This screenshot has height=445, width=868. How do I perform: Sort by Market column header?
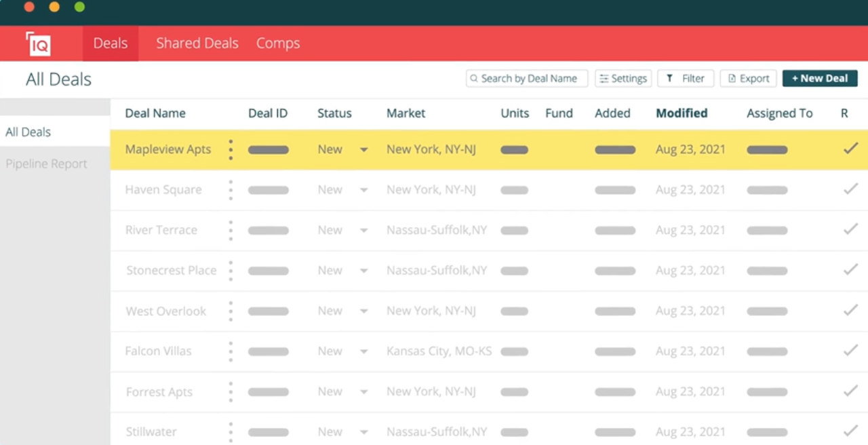pyautogui.click(x=406, y=113)
